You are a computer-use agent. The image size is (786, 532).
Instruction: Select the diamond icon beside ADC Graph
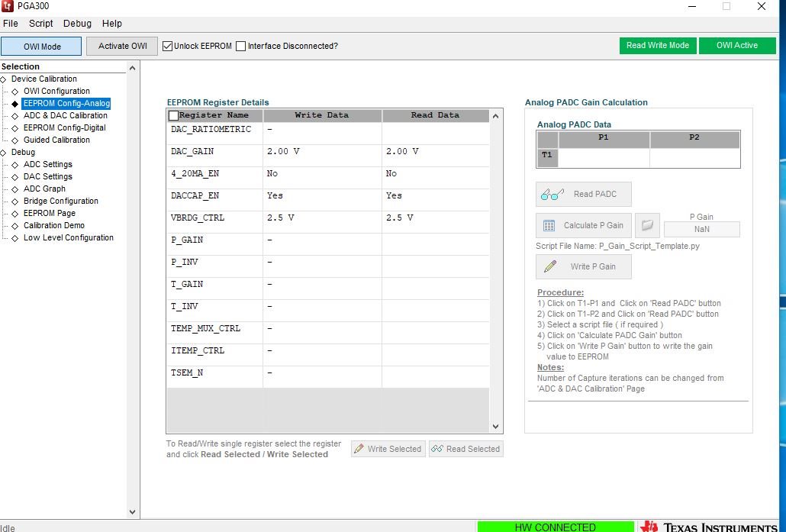click(x=15, y=189)
